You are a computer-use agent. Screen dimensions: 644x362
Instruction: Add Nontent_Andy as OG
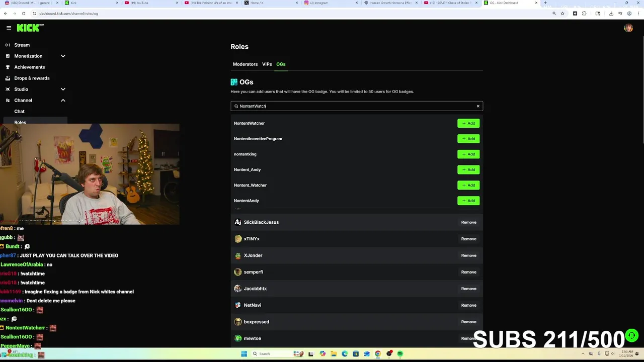point(468,169)
